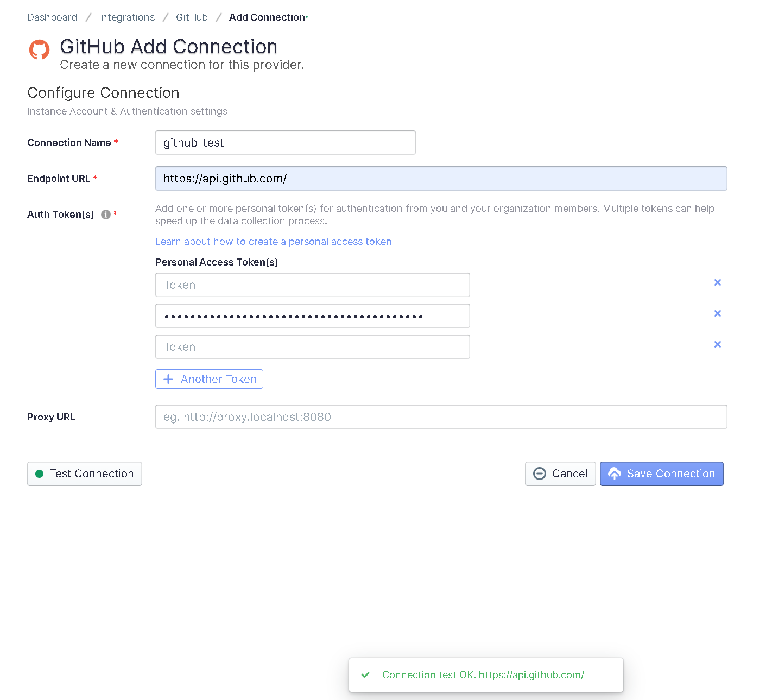Click the first empty Token input

pos(313,285)
